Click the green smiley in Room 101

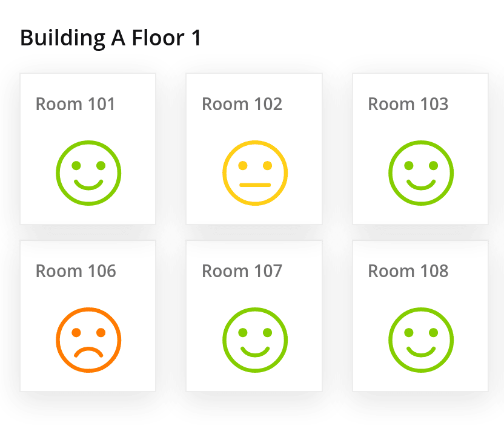click(88, 172)
